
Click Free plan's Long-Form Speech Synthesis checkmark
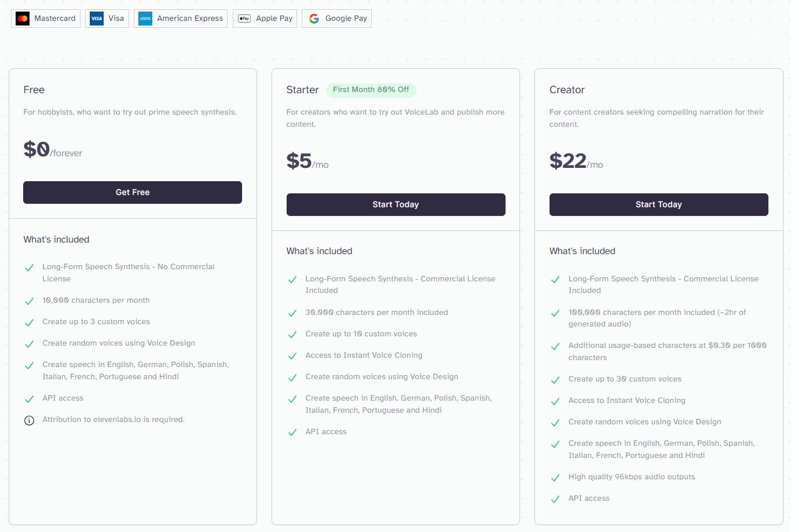click(29, 267)
